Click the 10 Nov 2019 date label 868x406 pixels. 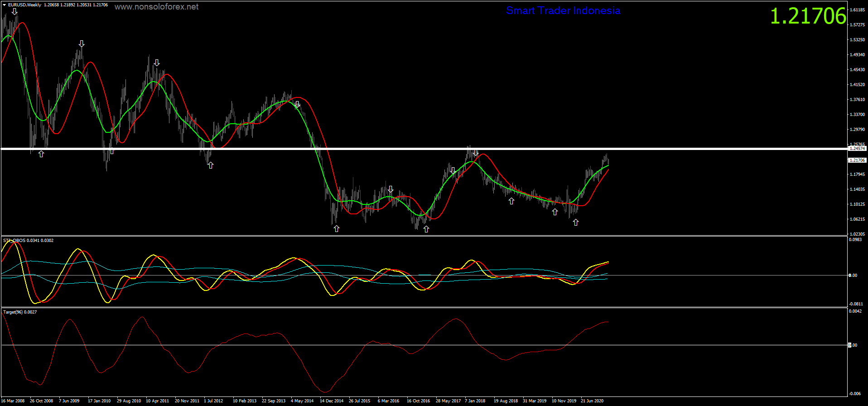click(x=564, y=401)
